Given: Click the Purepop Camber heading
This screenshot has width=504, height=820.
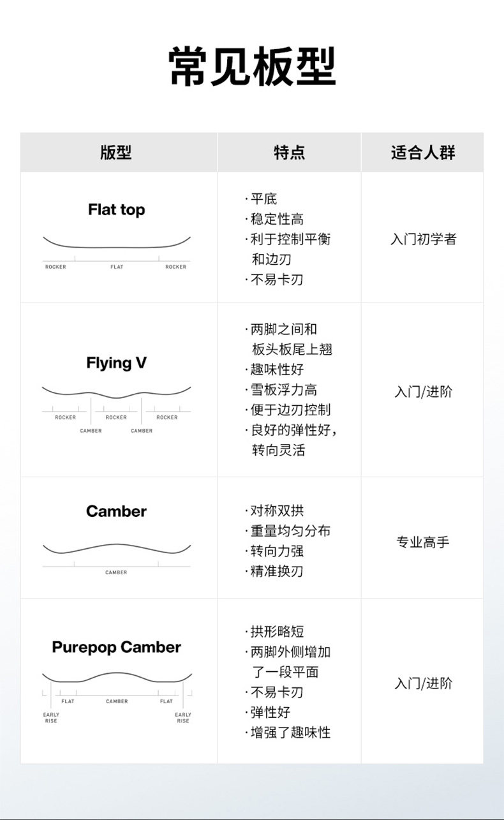Looking at the screenshot, I should [x=116, y=647].
